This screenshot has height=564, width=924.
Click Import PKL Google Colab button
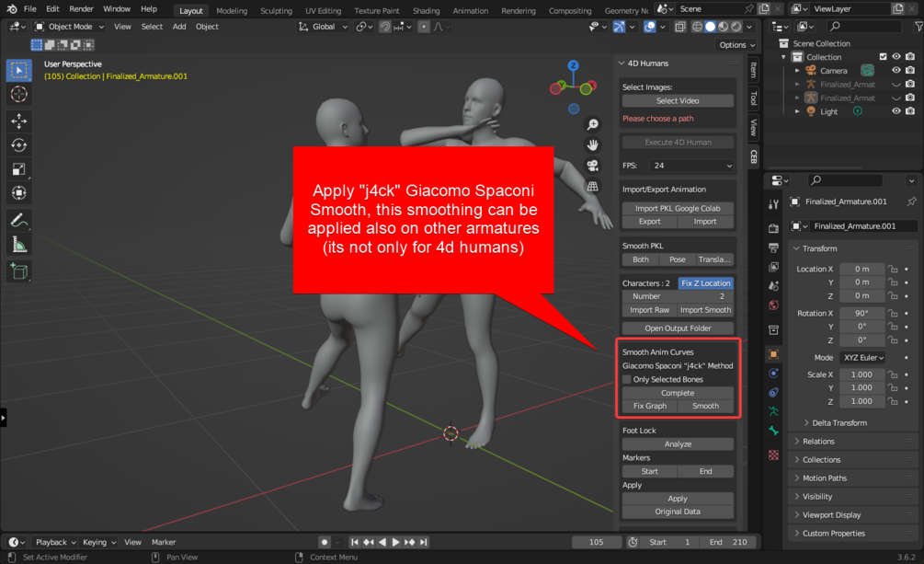tap(678, 208)
